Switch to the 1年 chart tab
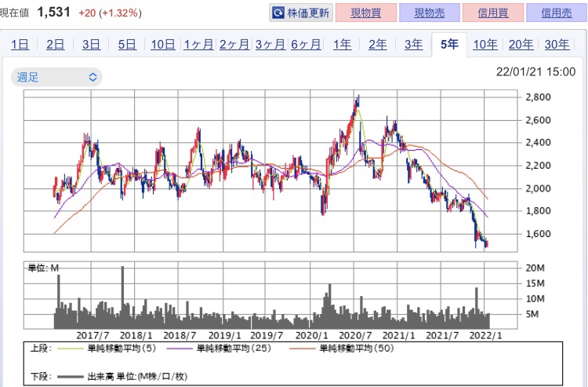Screen dimensions: 588x387 coord(342,45)
